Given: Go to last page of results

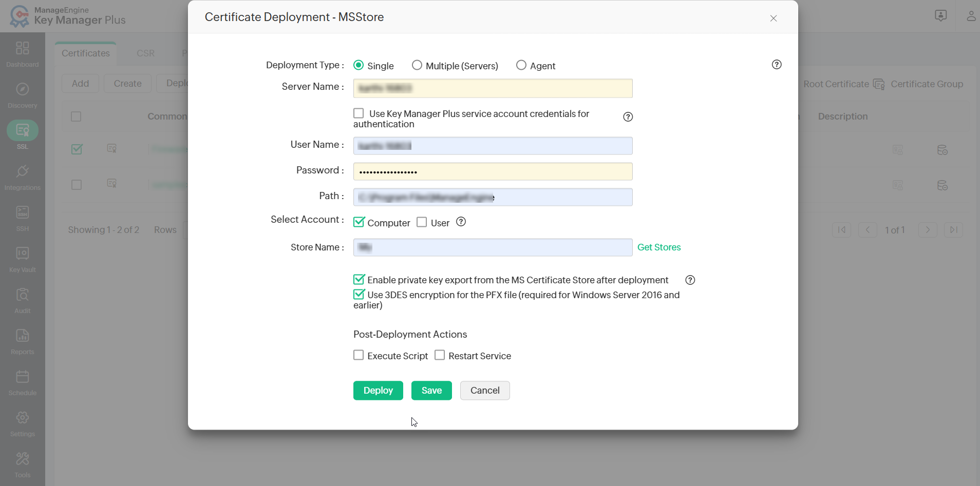Looking at the screenshot, I should (x=953, y=230).
